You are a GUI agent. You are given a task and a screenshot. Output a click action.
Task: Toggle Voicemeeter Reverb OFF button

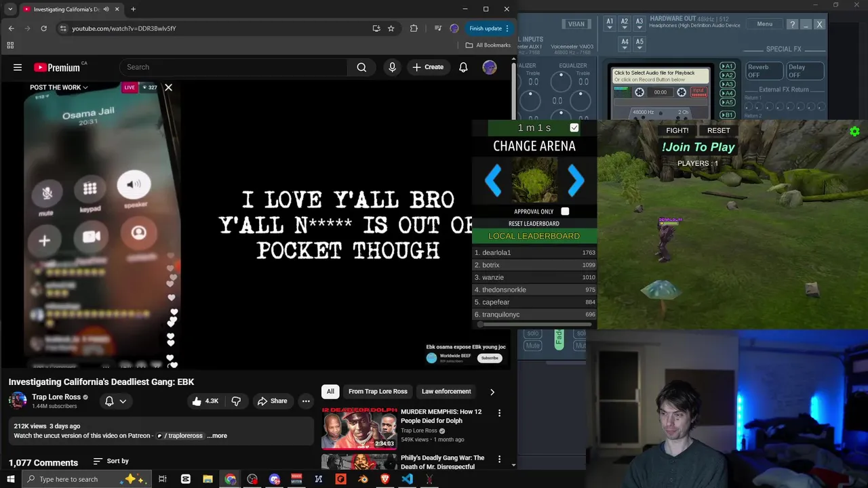pos(764,71)
